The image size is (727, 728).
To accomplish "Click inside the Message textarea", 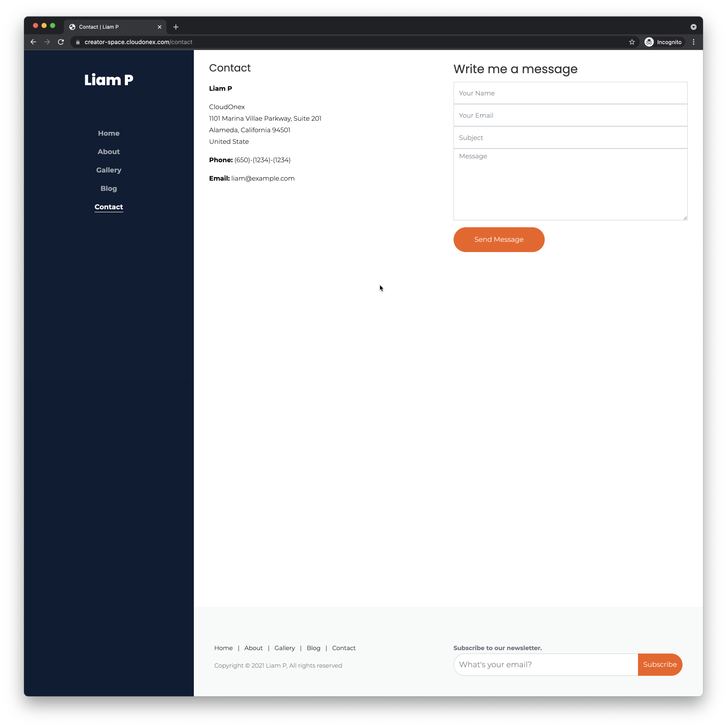I will pos(570,184).
